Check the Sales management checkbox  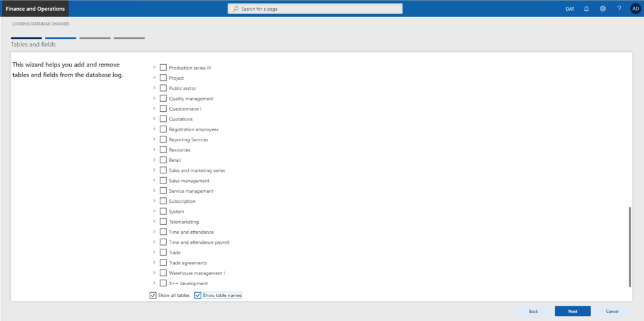click(163, 181)
